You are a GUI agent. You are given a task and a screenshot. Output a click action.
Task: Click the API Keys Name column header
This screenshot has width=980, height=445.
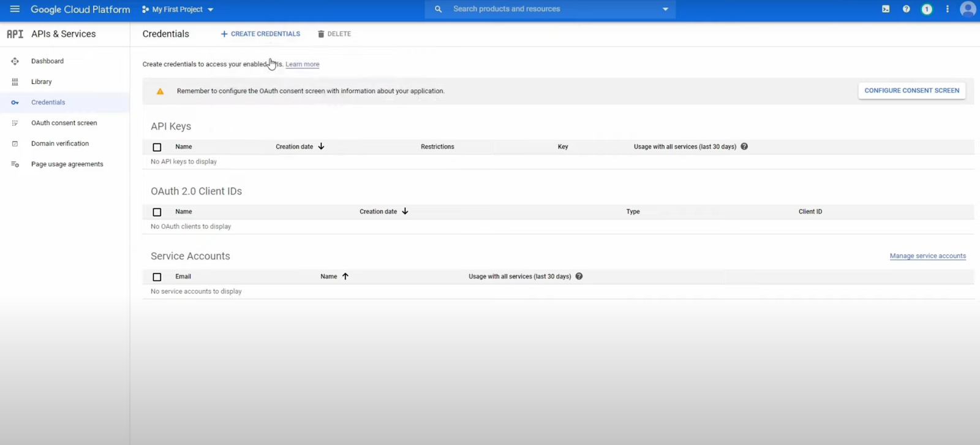pyautogui.click(x=184, y=147)
